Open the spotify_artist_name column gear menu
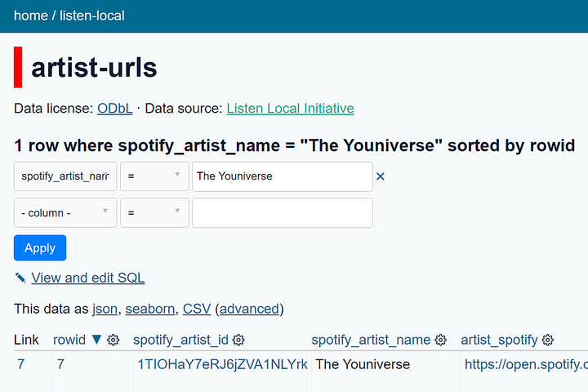The height and width of the screenshot is (392, 588). (x=440, y=340)
